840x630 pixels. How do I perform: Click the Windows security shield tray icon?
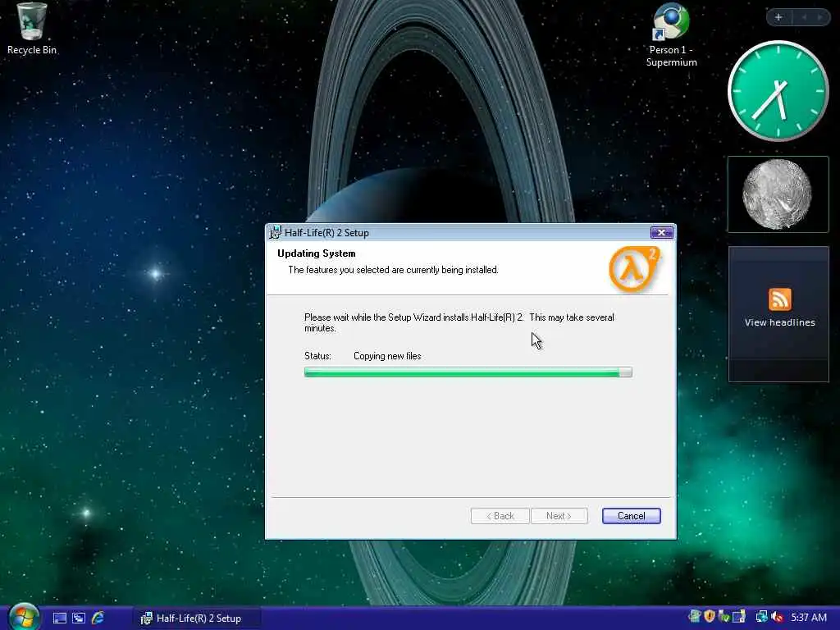click(x=710, y=617)
